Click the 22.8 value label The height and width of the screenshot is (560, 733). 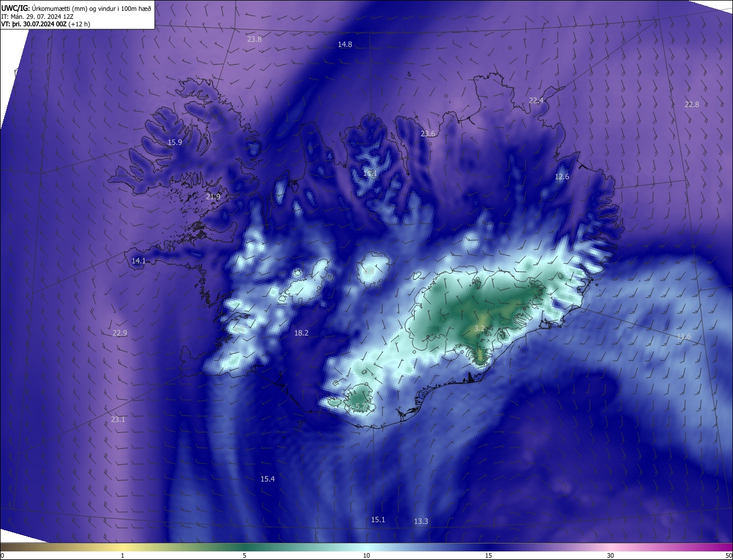click(x=692, y=105)
